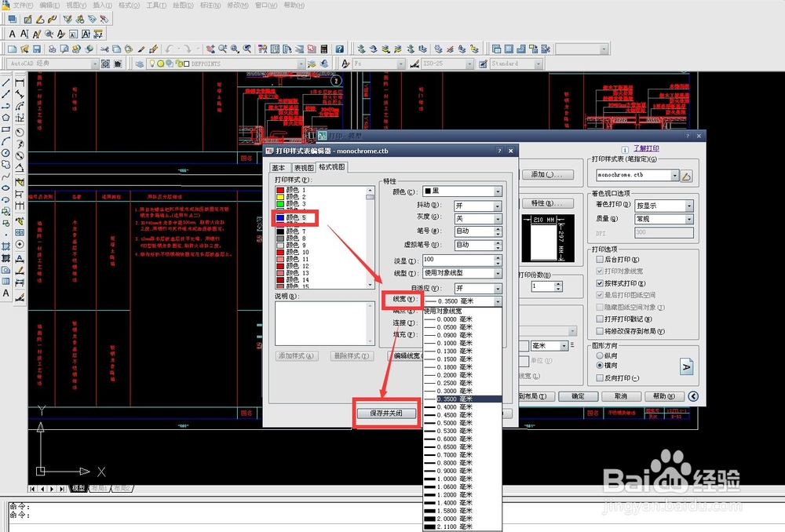Image resolution: width=785 pixels, height=532 pixels.
Task: Click the Save drawing toolbar icon
Action: pyautogui.click(x=37, y=49)
